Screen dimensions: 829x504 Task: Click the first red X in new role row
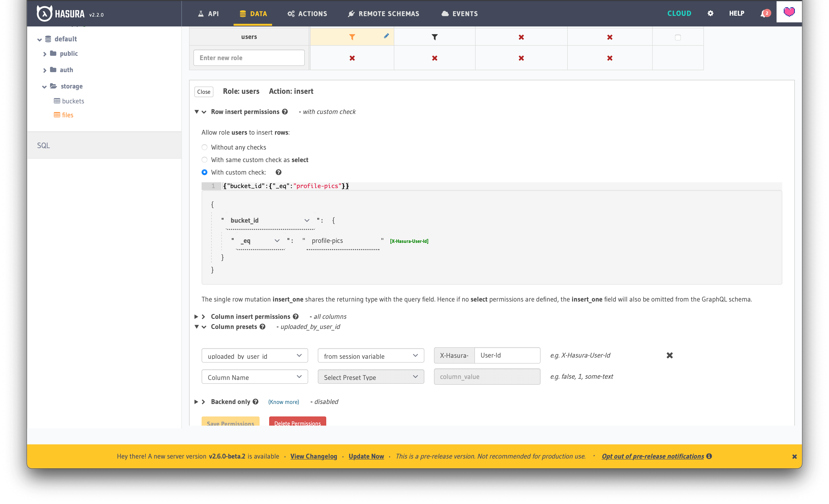[x=352, y=58]
